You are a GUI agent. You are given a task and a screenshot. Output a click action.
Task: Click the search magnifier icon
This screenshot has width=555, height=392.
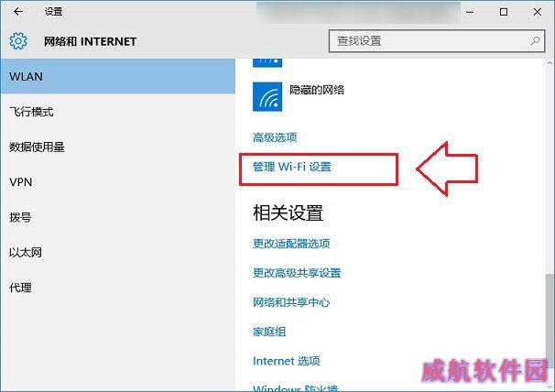pos(535,40)
